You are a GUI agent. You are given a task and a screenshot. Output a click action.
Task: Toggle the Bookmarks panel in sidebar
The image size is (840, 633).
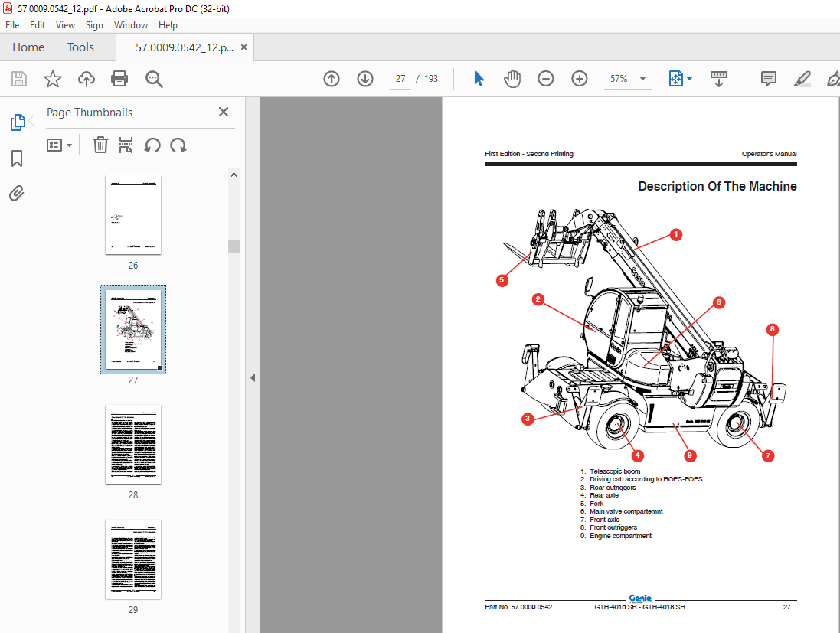click(17, 158)
